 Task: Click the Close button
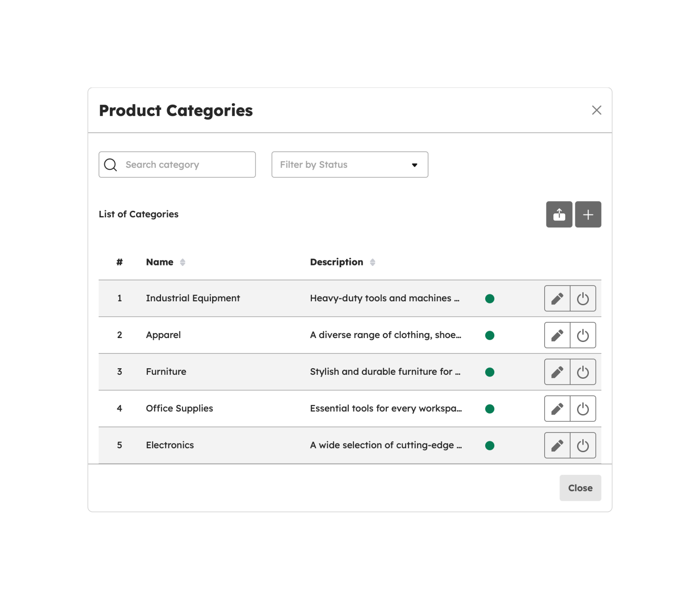tap(580, 488)
